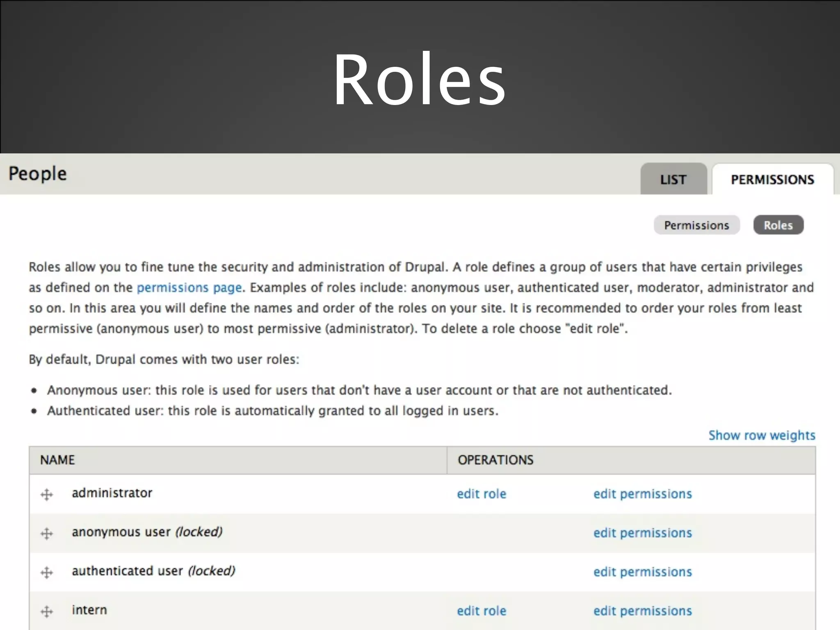Click edit permissions for administrator

tap(643, 493)
